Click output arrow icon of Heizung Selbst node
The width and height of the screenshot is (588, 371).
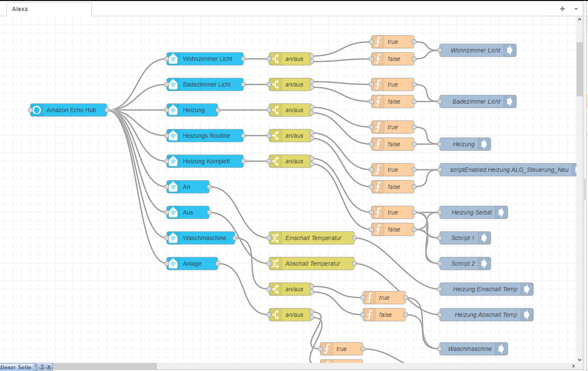[501, 212]
